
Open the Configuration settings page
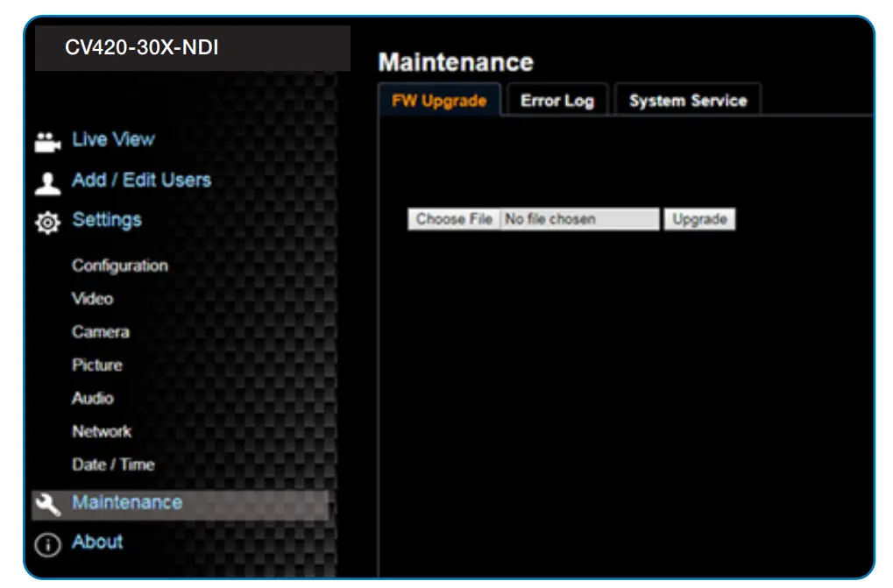(x=118, y=266)
